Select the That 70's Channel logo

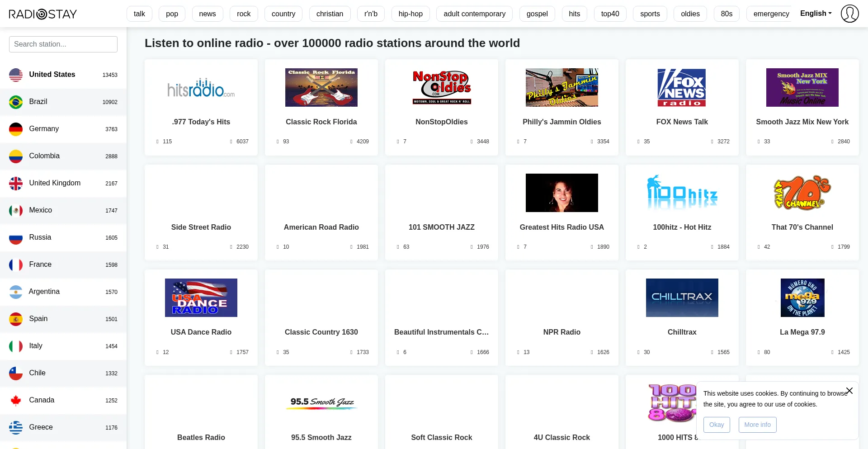tap(802, 193)
